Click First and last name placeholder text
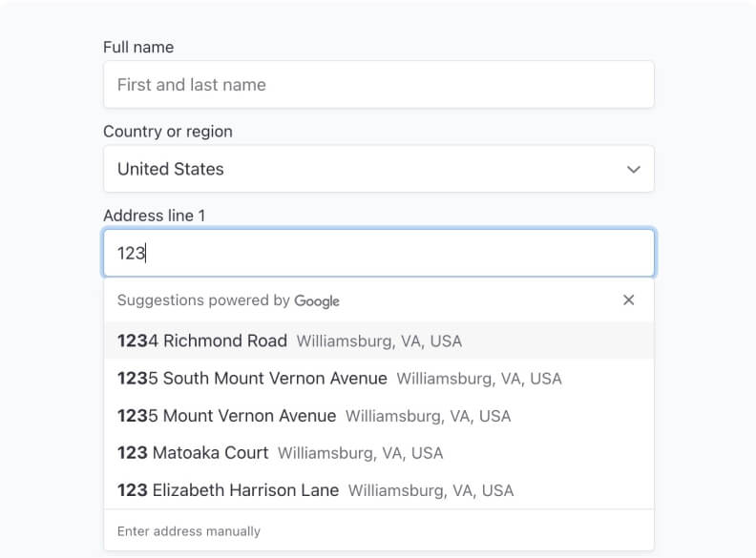The image size is (756, 558). tap(192, 85)
